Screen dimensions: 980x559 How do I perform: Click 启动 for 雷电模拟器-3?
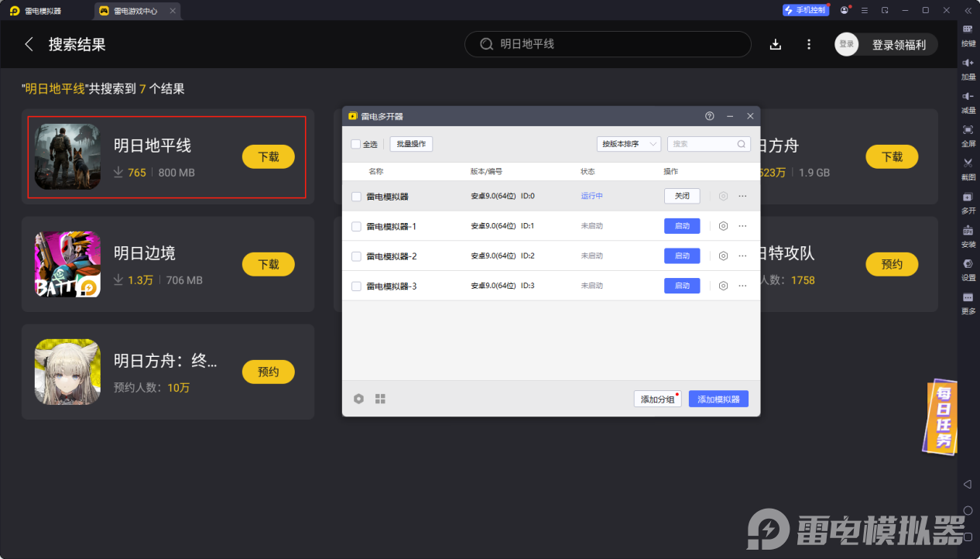coord(682,286)
